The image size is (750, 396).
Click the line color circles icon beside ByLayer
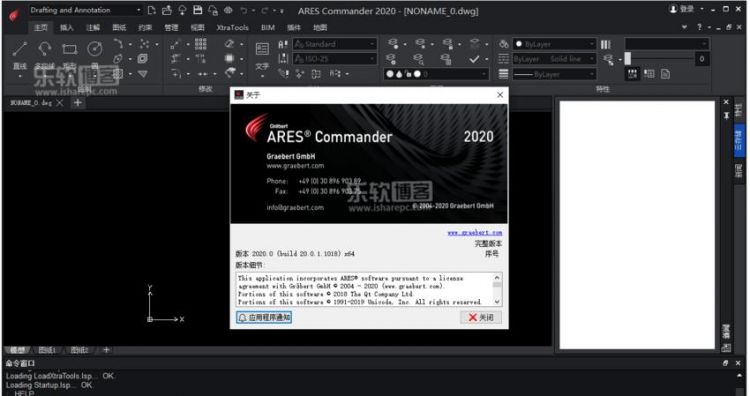pyautogui.click(x=504, y=44)
